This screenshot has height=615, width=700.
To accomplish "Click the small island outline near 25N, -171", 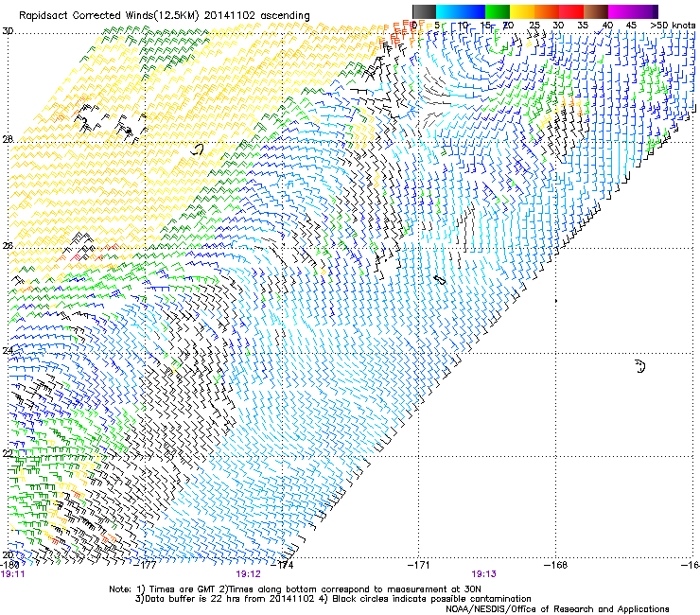I will tap(440, 280).
